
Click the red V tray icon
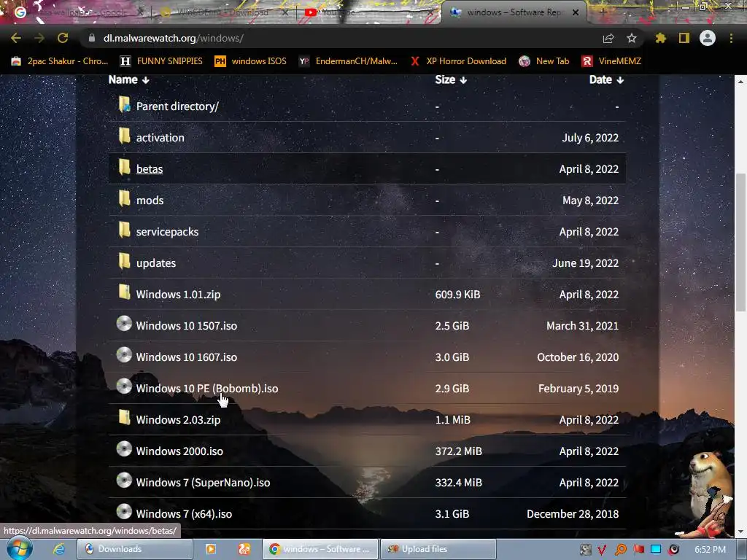pos(602,550)
